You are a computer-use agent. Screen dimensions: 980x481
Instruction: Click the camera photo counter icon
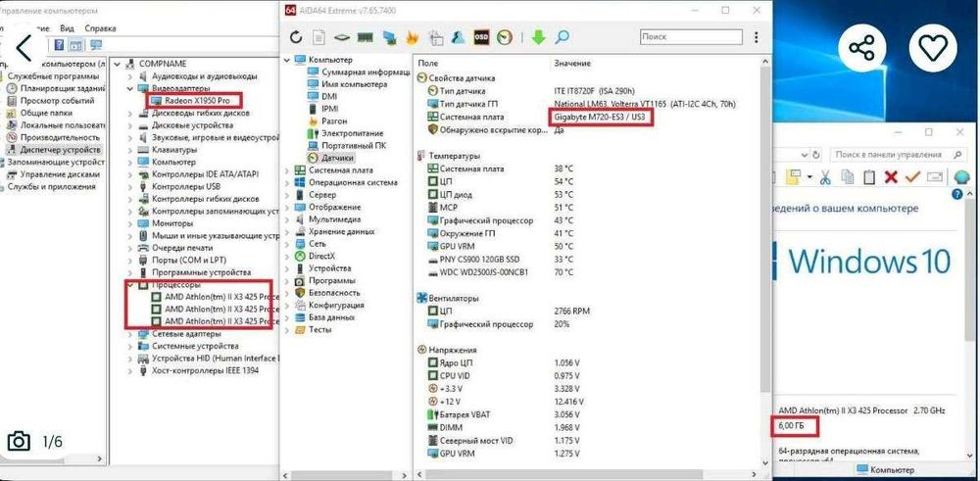[x=18, y=442]
